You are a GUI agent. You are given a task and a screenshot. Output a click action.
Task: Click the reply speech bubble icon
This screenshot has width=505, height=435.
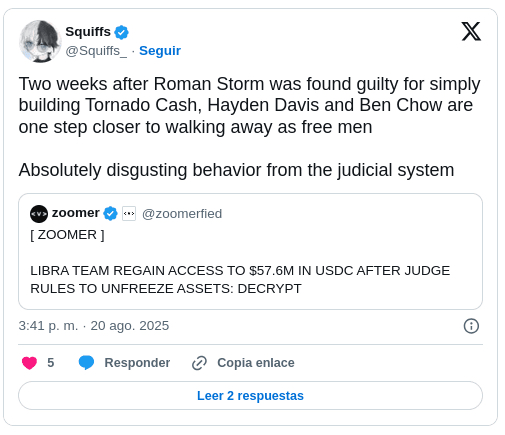coord(86,363)
